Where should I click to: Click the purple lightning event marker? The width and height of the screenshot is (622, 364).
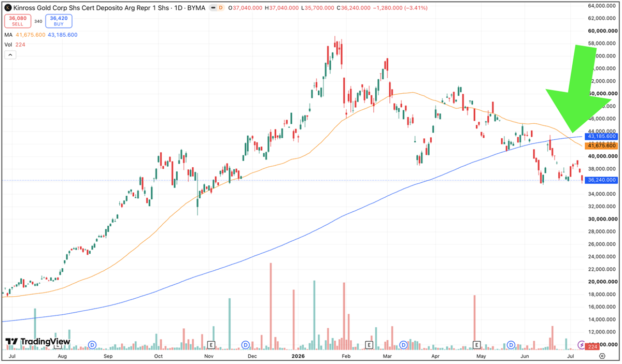click(x=582, y=344)
